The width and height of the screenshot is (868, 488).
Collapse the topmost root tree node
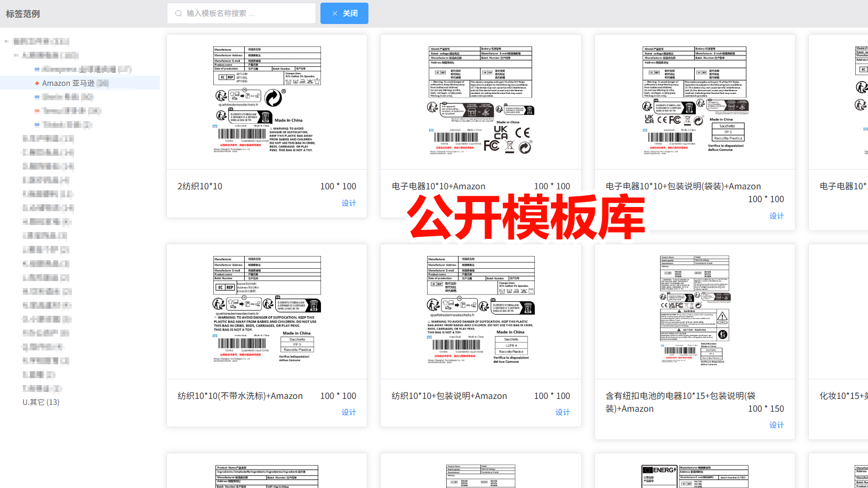tap(6, 41)
